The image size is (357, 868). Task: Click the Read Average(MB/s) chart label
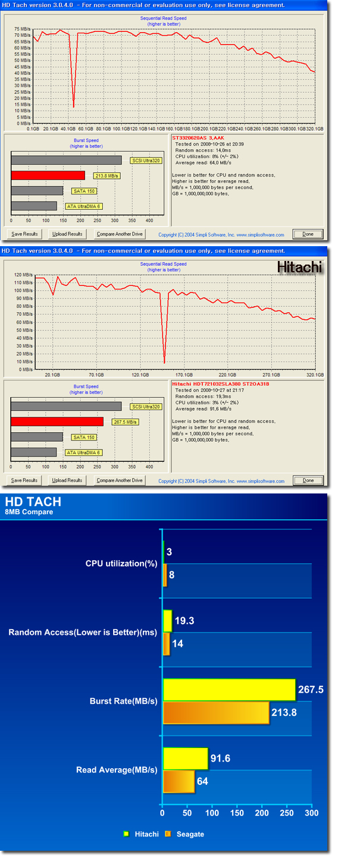click(117, 770)
